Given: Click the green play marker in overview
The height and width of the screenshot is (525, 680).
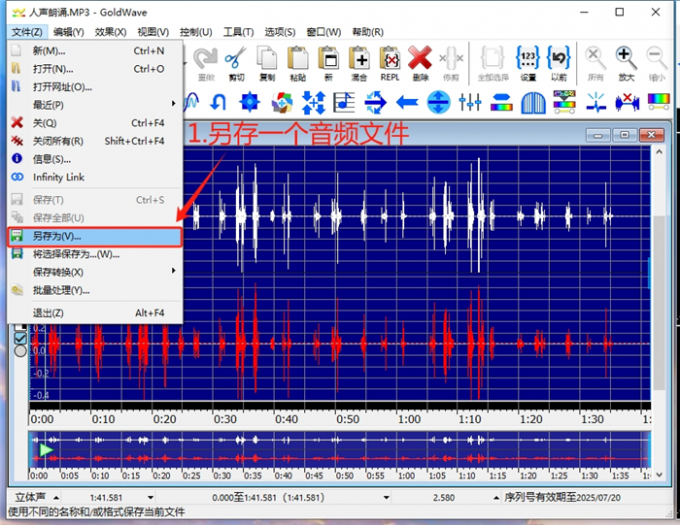Looking at the screenshot, I should [46, 450].
